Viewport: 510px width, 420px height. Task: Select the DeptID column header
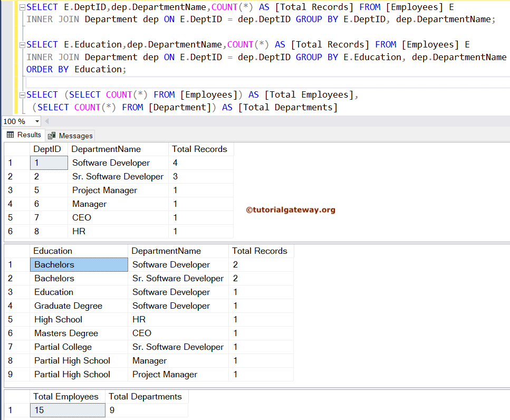(x=49, y=149)
